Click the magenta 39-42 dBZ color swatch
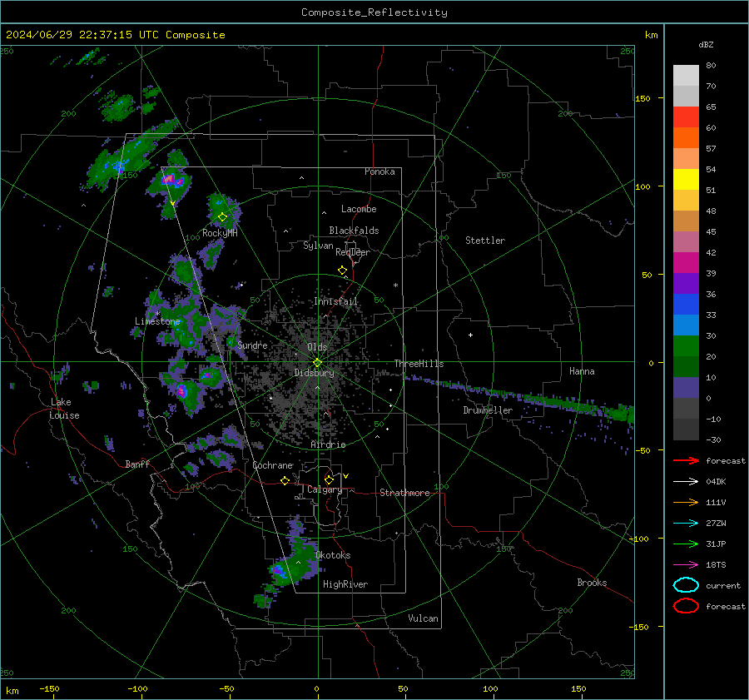The image size is (749, 700). [686, 263]
